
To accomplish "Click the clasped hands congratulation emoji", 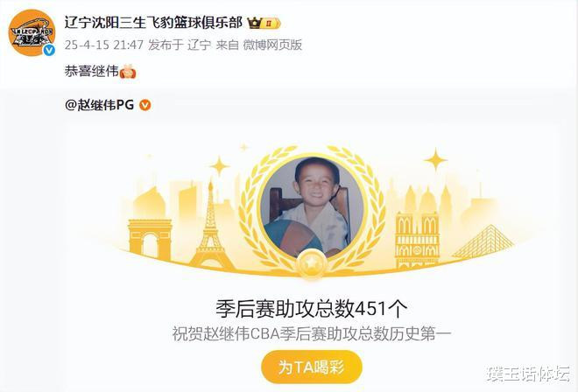I will click(x=128, y=72).
